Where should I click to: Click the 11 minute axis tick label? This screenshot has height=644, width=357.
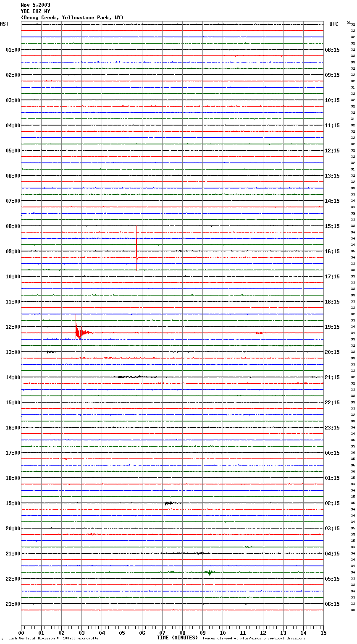point(243,633)
